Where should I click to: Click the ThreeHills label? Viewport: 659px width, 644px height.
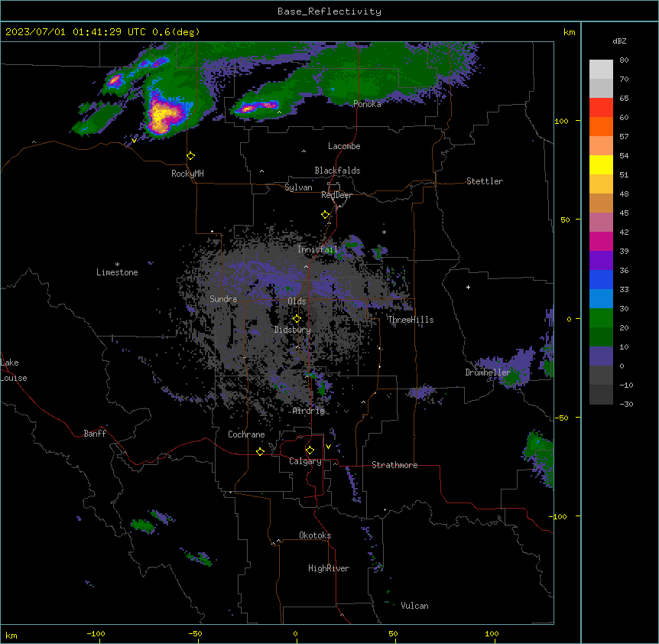411,320
